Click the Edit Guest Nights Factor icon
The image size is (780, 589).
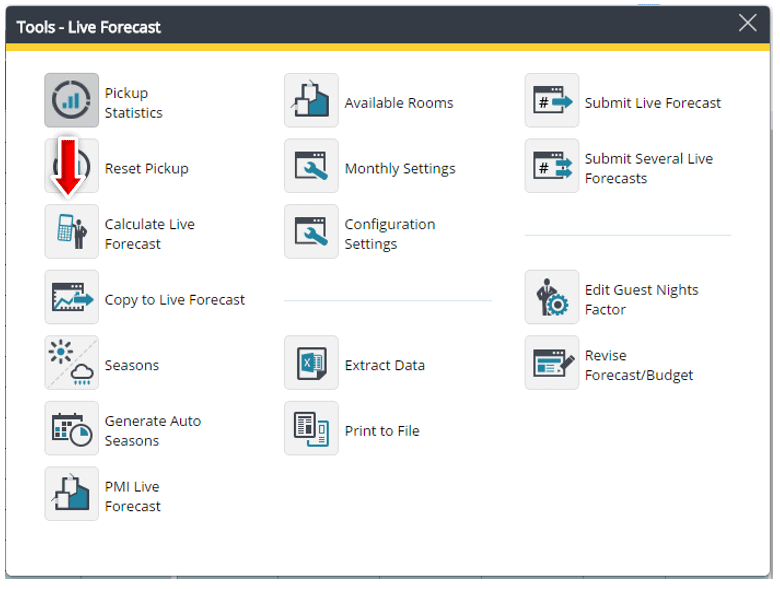click(552, 298)
